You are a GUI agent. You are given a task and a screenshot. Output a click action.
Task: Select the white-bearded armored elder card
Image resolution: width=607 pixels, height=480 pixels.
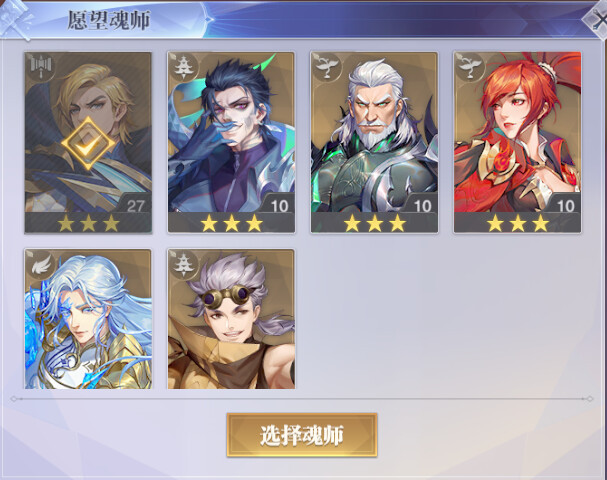tap(374, 142)
